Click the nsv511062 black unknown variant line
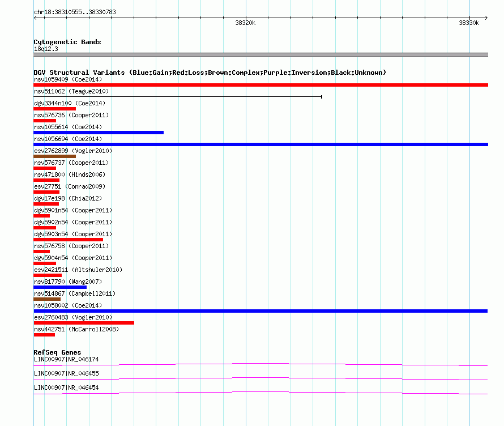 coord(178,96)
